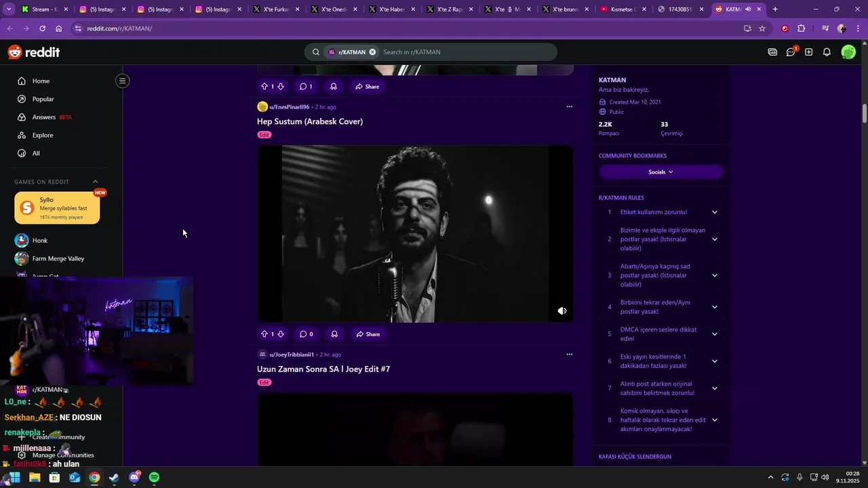Click the page vertical scrollbar thumb

(x=864, y=114)
